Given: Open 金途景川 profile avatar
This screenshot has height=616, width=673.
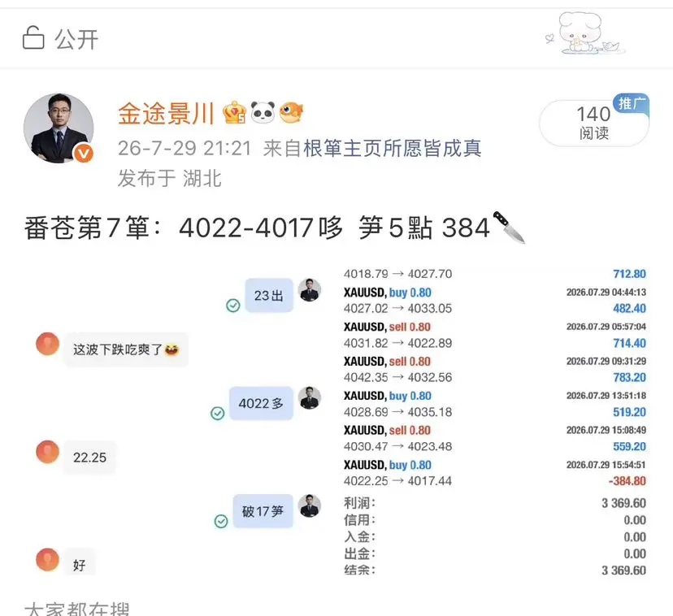Looking at the screenshot, I should point(59,128).
